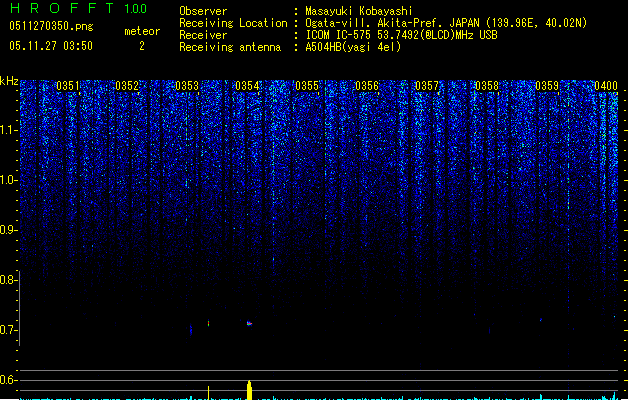This screenshot has width=629, height=400.
Task: Click the date and time 05.11.27 03:50
Action: pyautogui.click(x=51, y=46)
